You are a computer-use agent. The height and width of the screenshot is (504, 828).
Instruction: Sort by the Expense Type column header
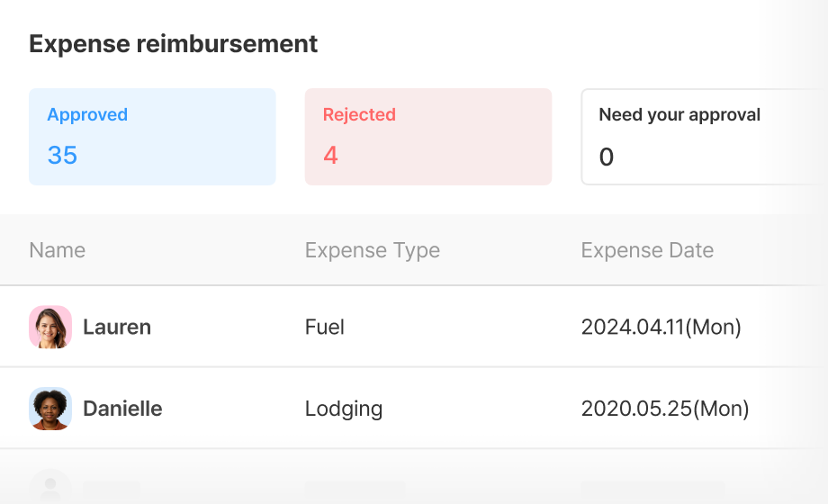click(373, 250)
